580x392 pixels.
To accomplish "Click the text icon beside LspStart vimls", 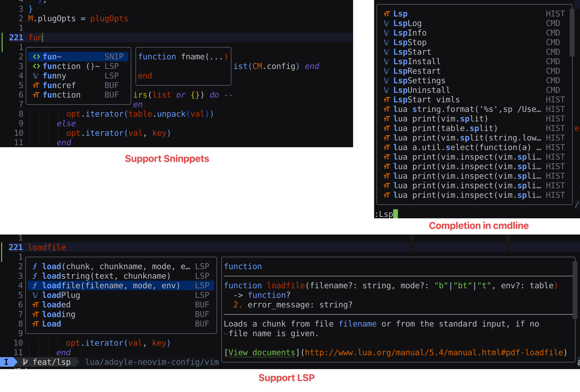I will point(387,100).
